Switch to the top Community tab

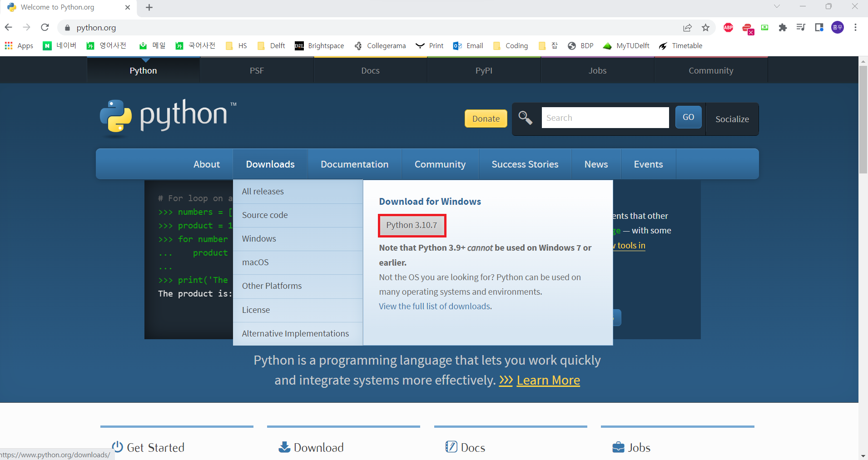tap(711, 70)
